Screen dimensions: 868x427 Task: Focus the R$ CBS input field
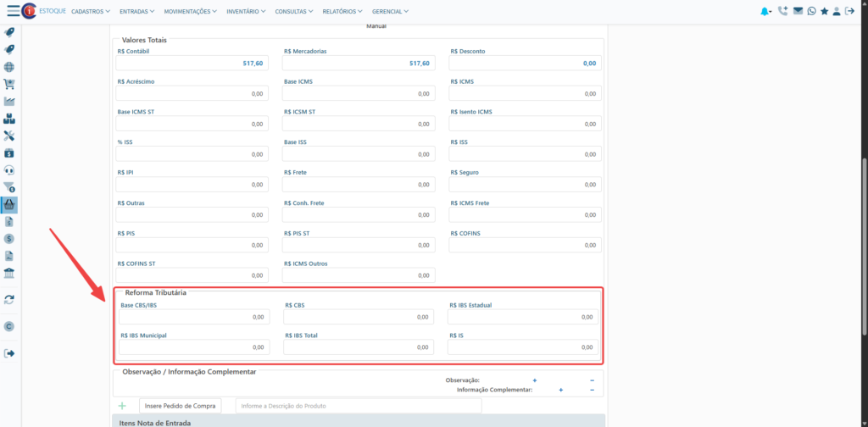click(359, 317)
